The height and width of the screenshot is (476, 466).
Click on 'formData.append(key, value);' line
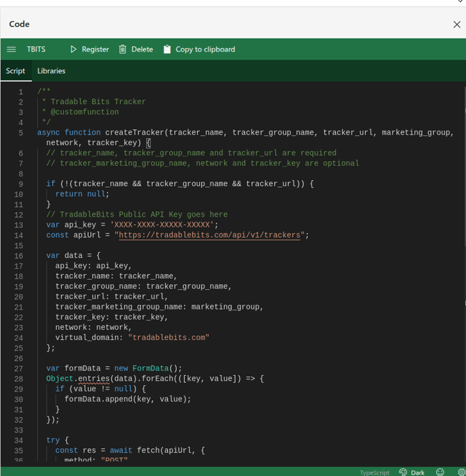click(x=127, y=399)
